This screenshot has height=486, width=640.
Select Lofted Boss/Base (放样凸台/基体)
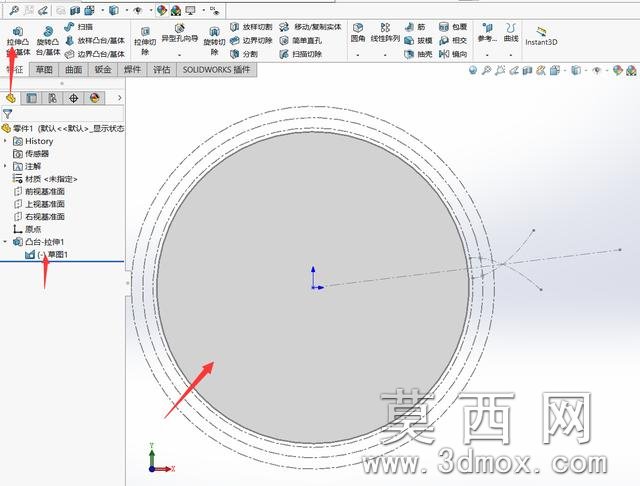click(x=95, y=40)
